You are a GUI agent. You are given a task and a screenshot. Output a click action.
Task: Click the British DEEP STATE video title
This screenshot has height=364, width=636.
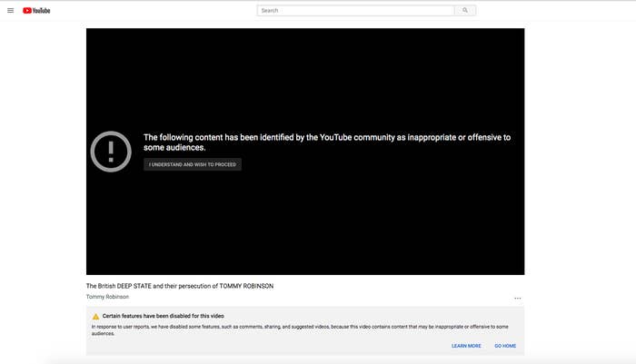(x=180, y=286)
